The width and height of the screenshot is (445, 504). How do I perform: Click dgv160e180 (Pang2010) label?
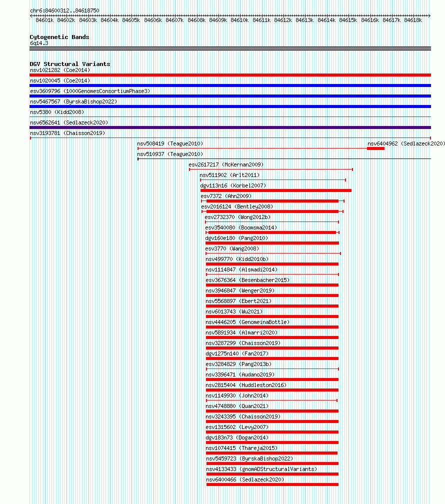pos(236,238)
